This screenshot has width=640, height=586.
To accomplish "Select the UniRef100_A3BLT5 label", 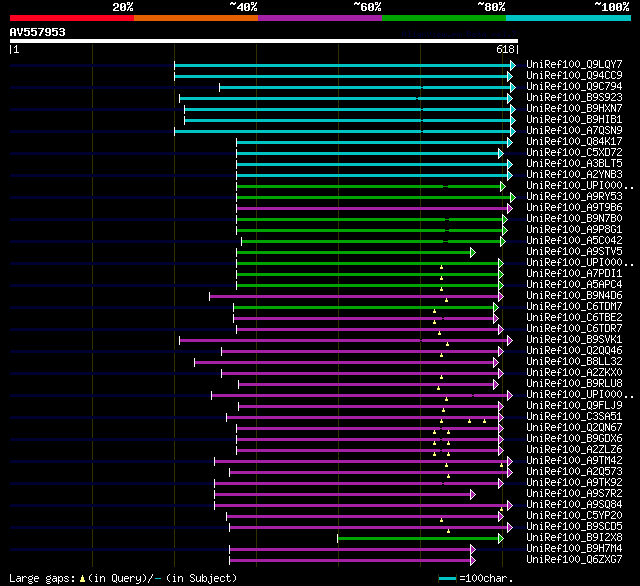I will (x=574, y=164).
